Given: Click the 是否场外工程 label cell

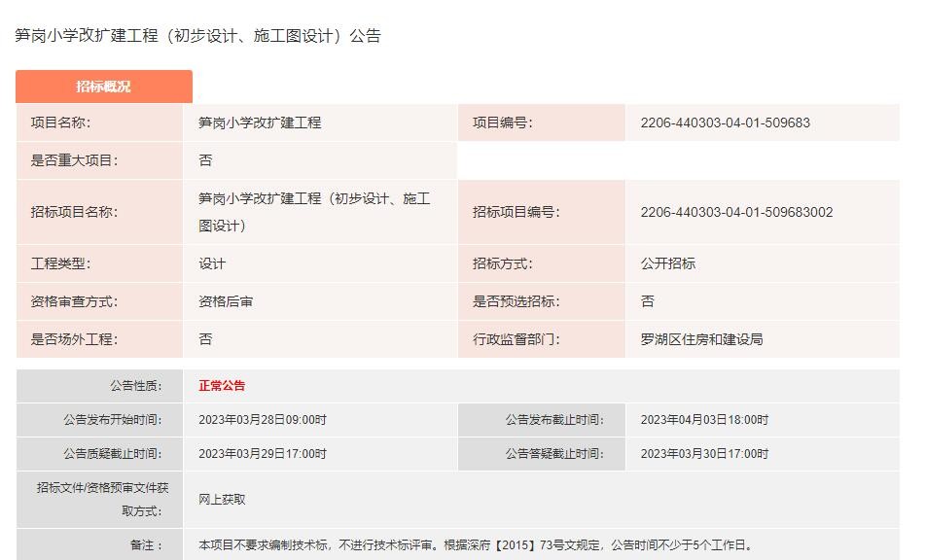Looking at the screenshot, I should pos(74,339).
